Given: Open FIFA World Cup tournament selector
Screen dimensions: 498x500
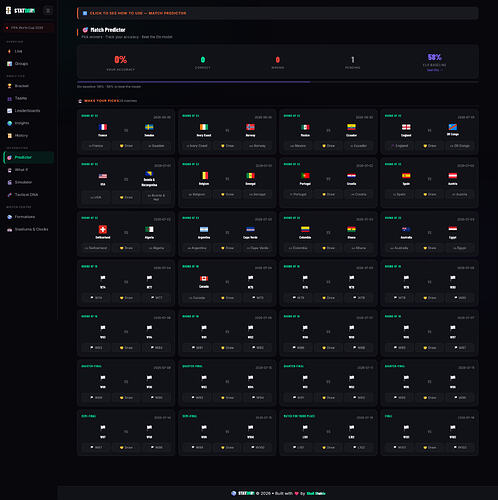Looking at the screenshot, I should [x=28, y=28].
